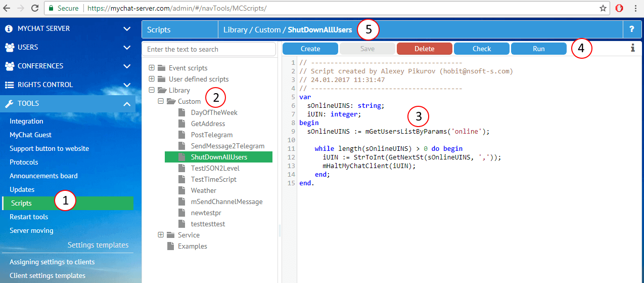Collapse the Tools sidebar section
644x283 pixels.
click(126, 103)
